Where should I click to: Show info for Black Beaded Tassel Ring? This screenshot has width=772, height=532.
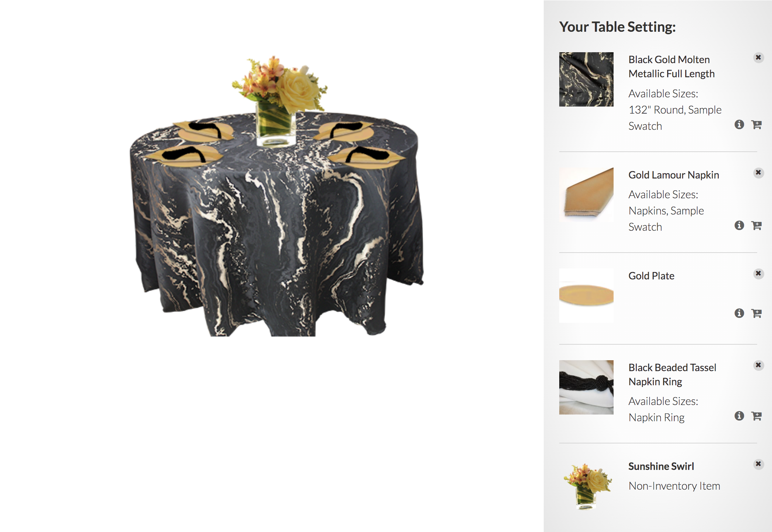tap(739, 416)
